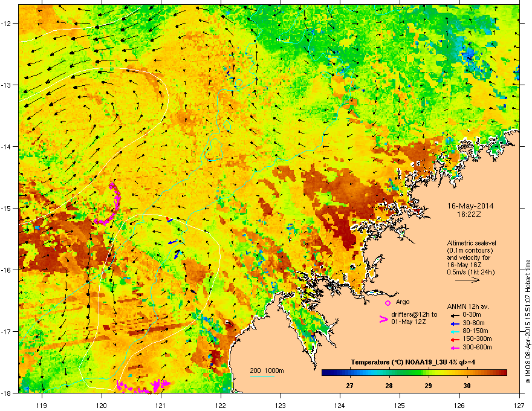The height and width of the screenshot is (411, 532).
Task: Click the 'Argo' legend label
Action: coord(403,302)
